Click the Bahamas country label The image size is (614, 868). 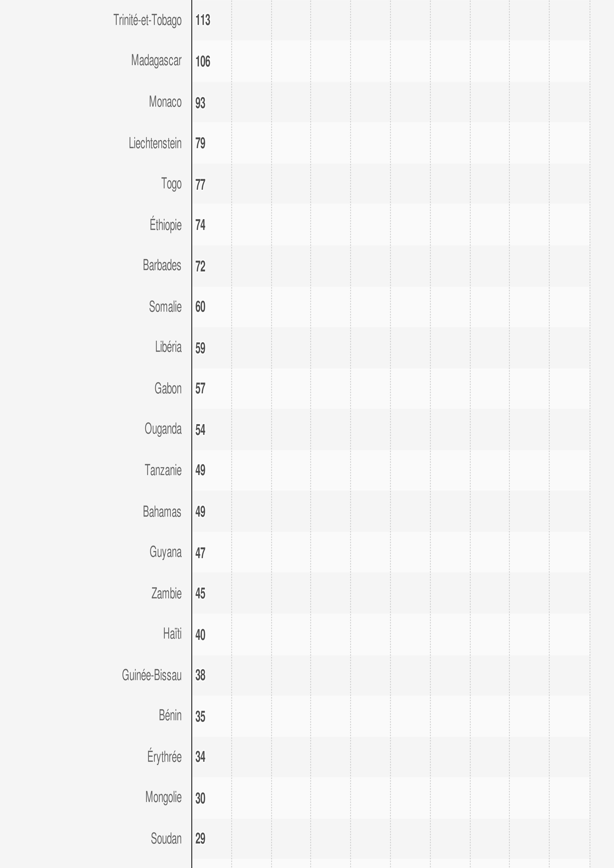tap(162, 512)
